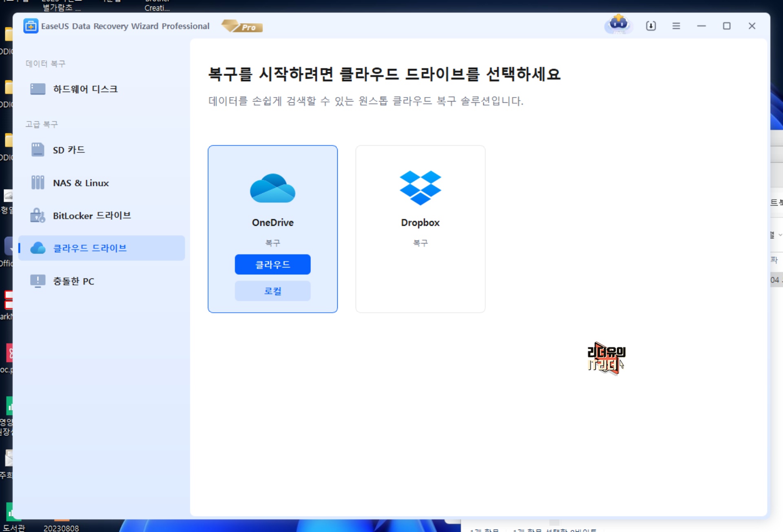Open the hamburger menu

click(676, 26)
